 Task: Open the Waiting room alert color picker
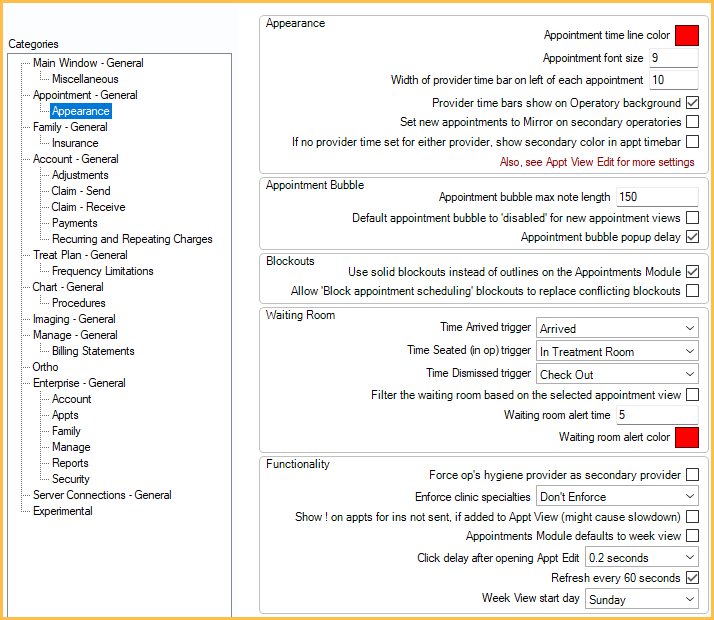point(686,437)
